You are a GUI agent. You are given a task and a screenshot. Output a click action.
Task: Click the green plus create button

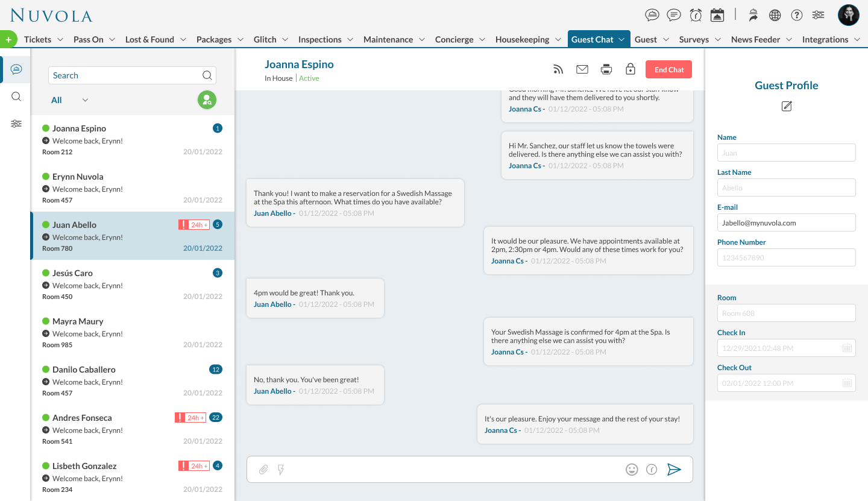8,39
